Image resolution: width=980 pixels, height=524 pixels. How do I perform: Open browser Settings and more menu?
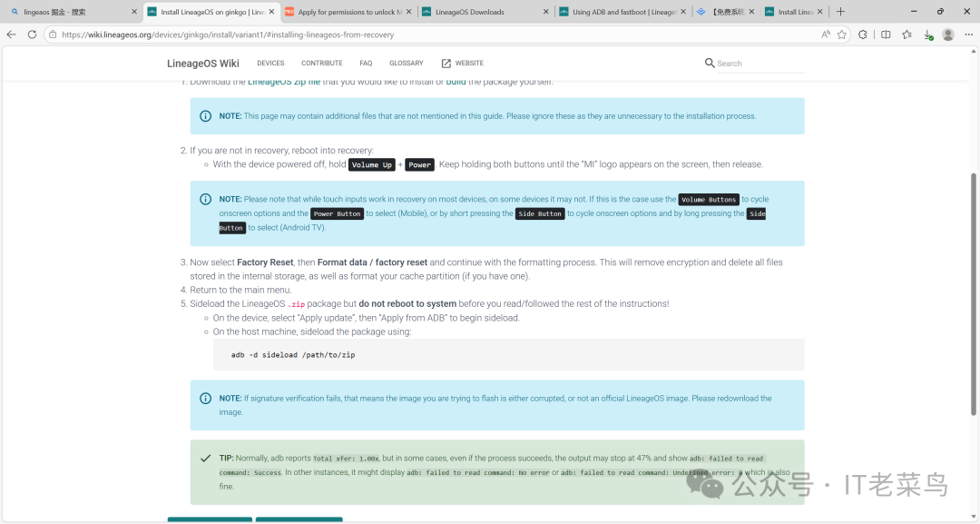969,35
